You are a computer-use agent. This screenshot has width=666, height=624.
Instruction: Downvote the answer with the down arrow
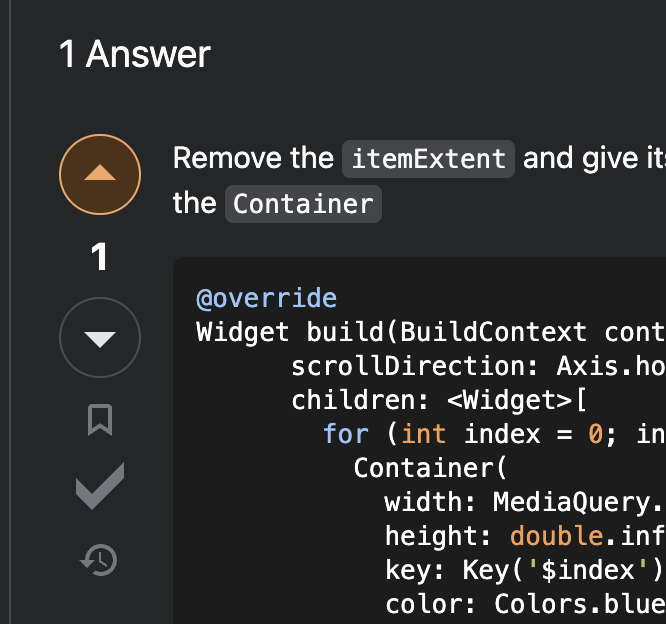click(100, 338)
